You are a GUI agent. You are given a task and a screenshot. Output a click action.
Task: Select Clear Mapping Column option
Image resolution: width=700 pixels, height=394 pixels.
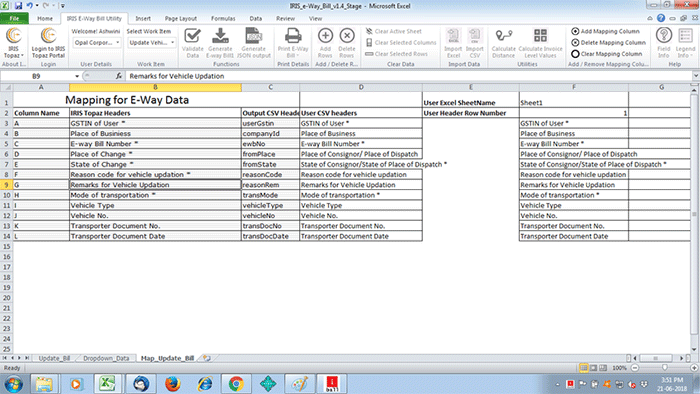[x=607, y=54]
